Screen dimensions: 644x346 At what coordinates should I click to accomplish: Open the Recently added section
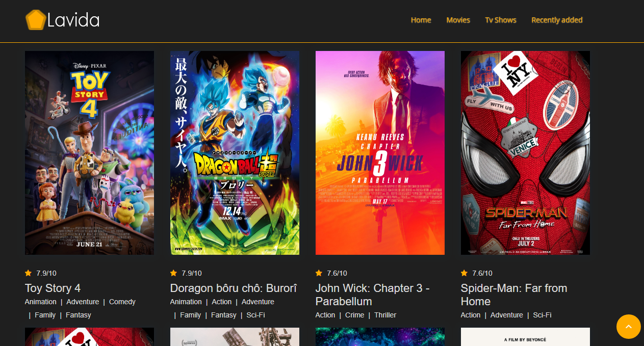557,20
